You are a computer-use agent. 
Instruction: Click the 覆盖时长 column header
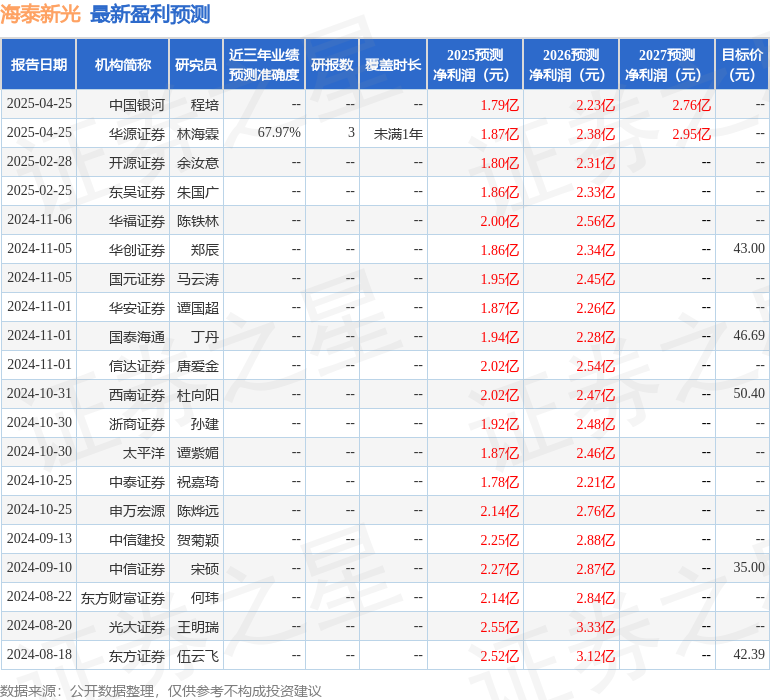393,64
